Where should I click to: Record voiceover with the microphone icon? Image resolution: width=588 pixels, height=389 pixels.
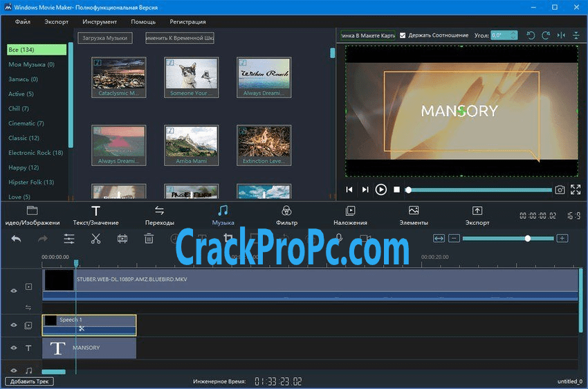pos(339,237)
